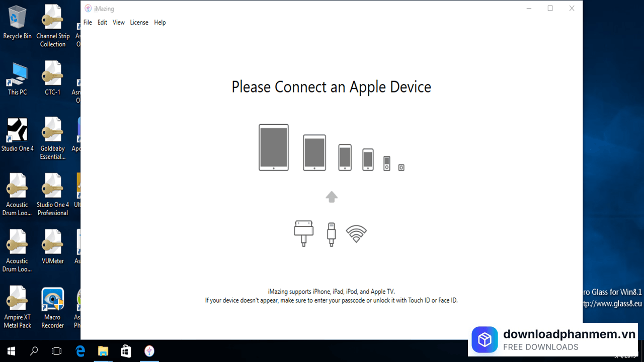Click the 'If your device doesn't appear' hint

coord(331,301)
